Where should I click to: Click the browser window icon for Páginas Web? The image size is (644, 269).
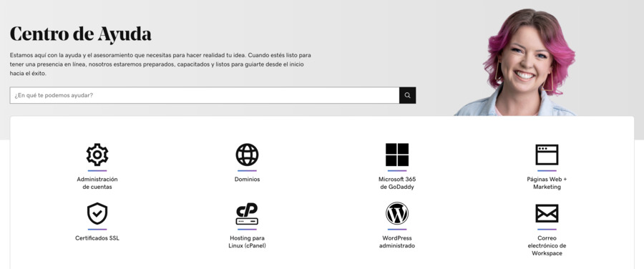547,155
